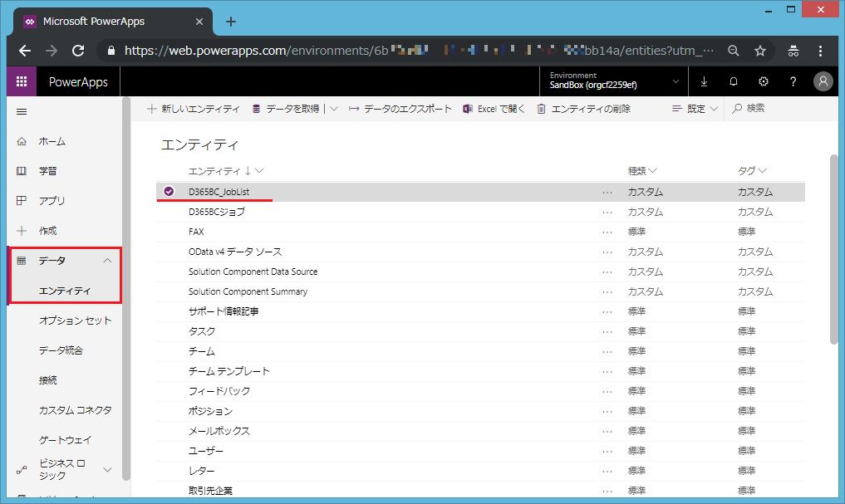Screen dimensions: 845x504
Task: Open the D365BCジョブ entity
Action: 217,213
